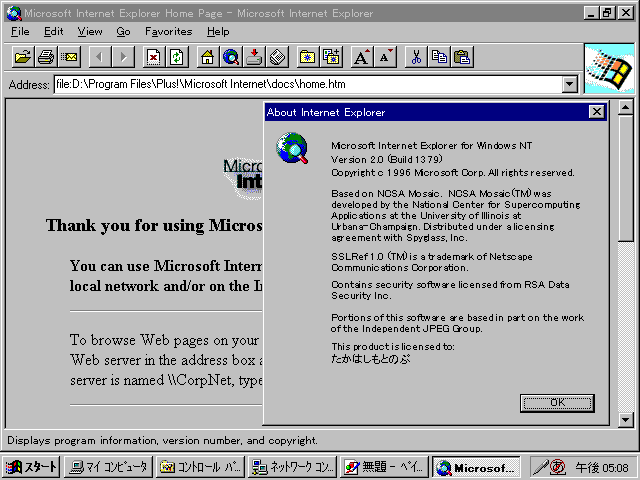Open the File menu
Image resolution: width=640 pixels, height=480 pixels.
20,31
